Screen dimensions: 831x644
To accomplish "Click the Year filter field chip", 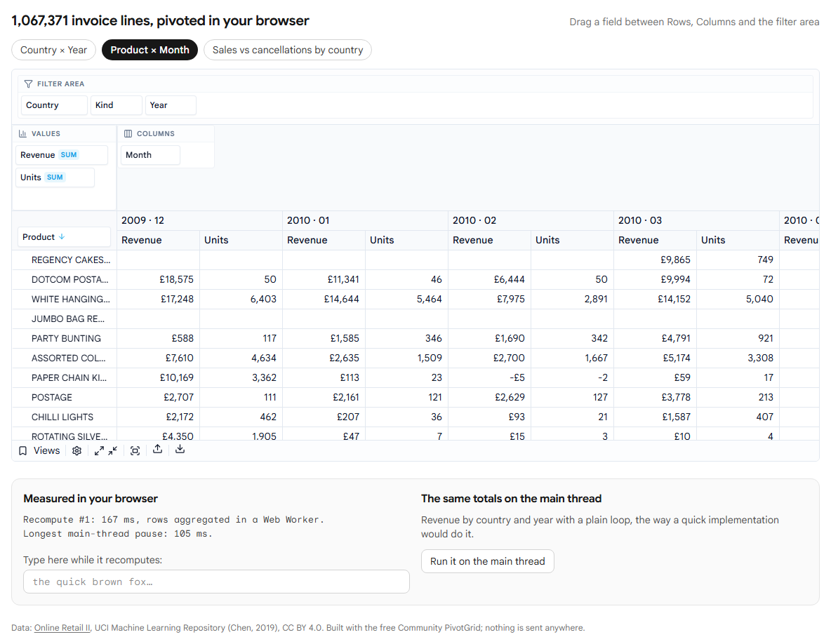I will click(171, 105).
